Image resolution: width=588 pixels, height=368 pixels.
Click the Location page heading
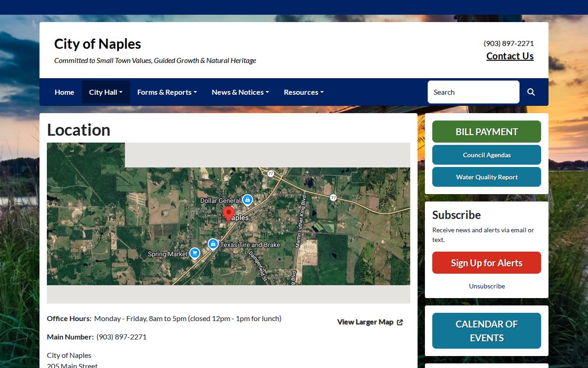[x=79, y=130]
